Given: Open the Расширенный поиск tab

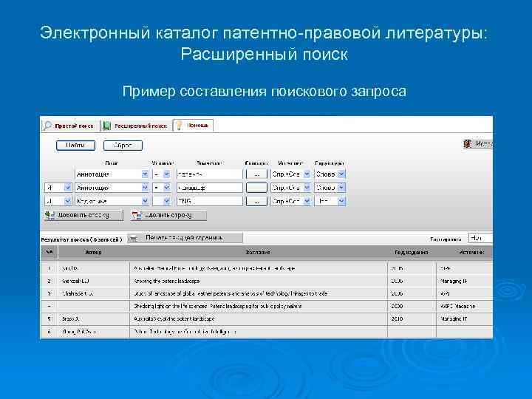Looking at the screenshot, I should [x=136, y=126].
